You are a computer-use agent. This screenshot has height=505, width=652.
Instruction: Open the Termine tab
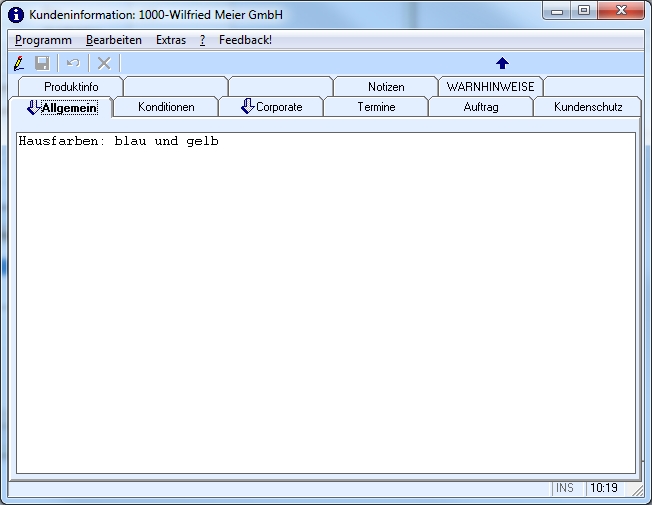point(376,107)
